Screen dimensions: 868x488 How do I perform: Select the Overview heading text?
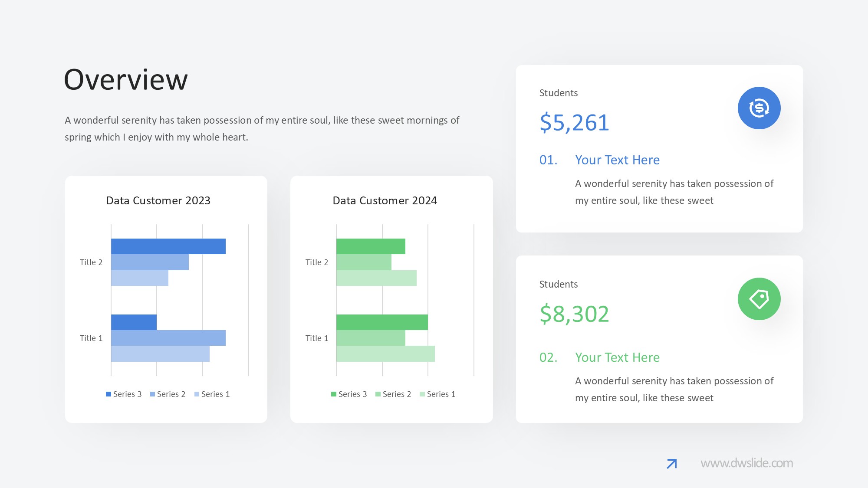[x=126, y=80]
